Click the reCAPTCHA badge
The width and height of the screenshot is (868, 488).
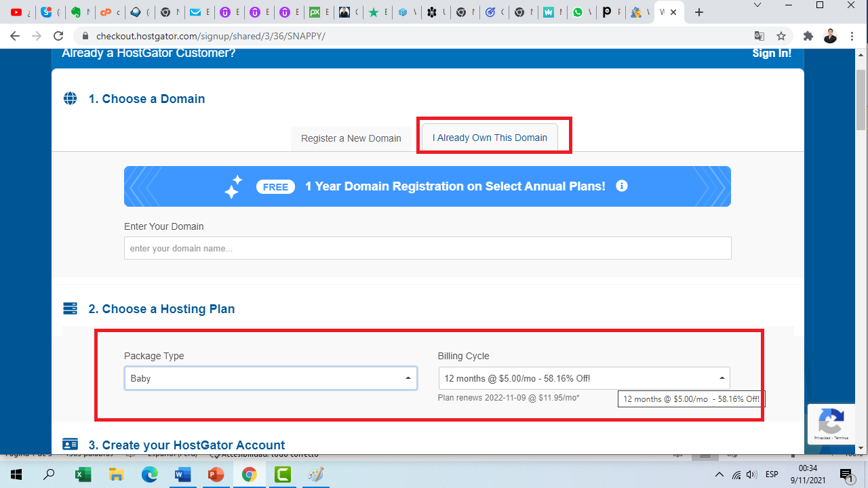coord(831,424)
